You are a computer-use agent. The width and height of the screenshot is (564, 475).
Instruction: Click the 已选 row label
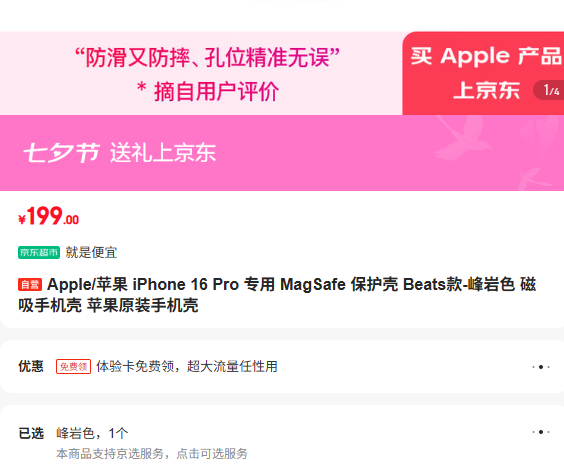click(x=31, y=433)
